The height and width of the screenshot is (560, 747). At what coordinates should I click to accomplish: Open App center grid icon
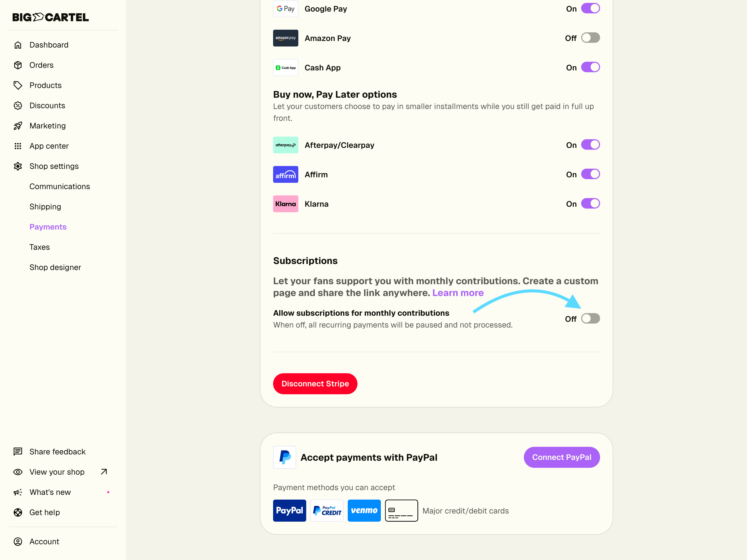pyautogui.click(x=18, y=146)
